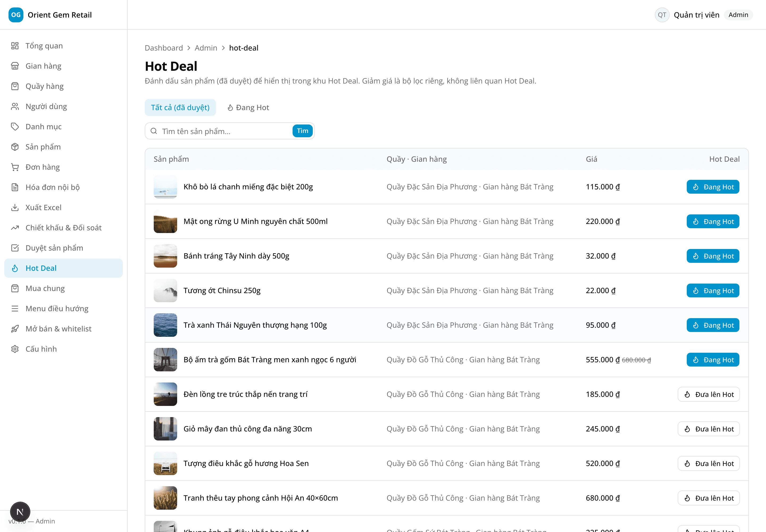Open the Xuất Excel menu item
The height and width of the screenshot is (532, 766).
pos(63,207)
